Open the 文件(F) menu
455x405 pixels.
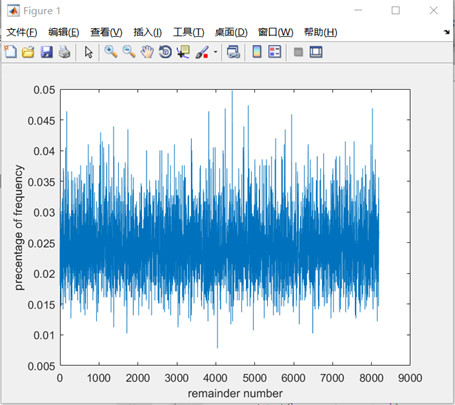(x=22, y=32)
